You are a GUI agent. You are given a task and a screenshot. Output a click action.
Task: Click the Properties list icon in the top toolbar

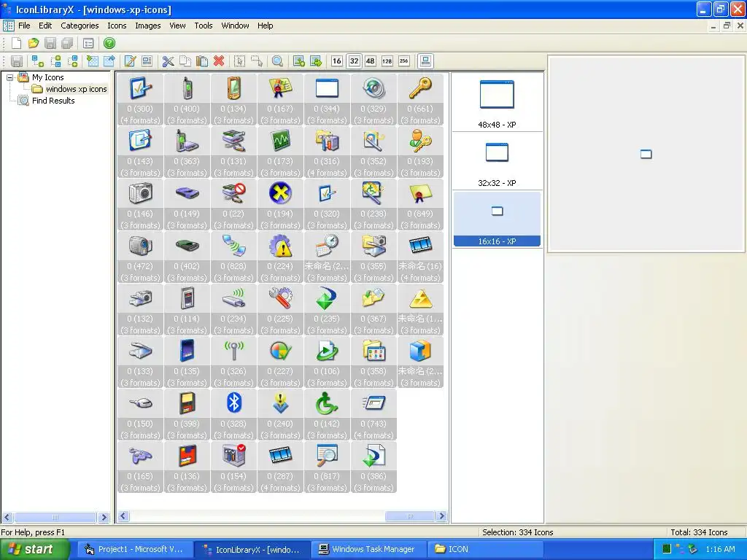[x=88, y=43]
